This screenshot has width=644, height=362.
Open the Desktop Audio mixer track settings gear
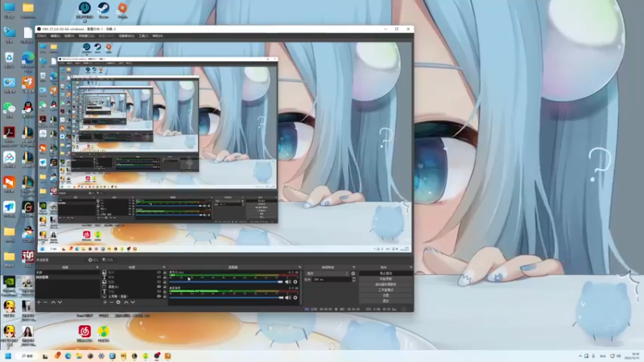click(x=295, y=298)
